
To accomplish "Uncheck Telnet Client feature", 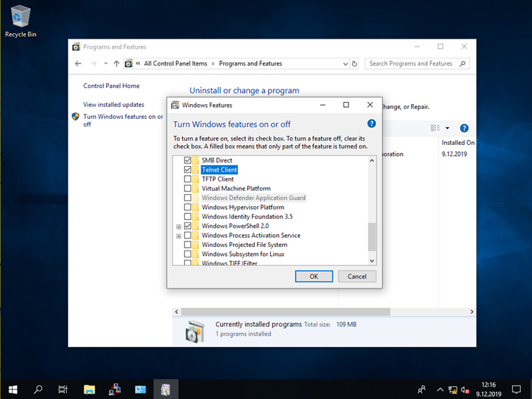I will click(188, 170).
